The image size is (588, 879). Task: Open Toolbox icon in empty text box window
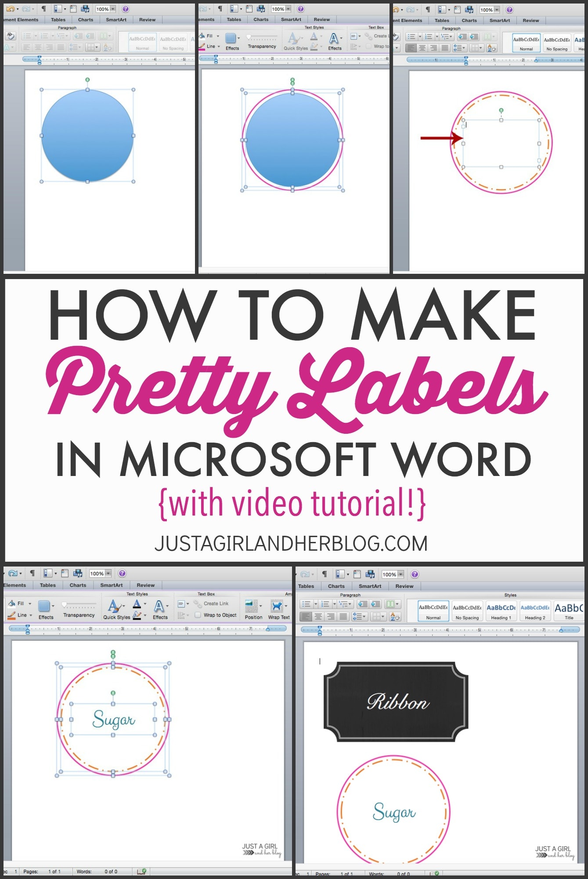(x=457, y=10)
